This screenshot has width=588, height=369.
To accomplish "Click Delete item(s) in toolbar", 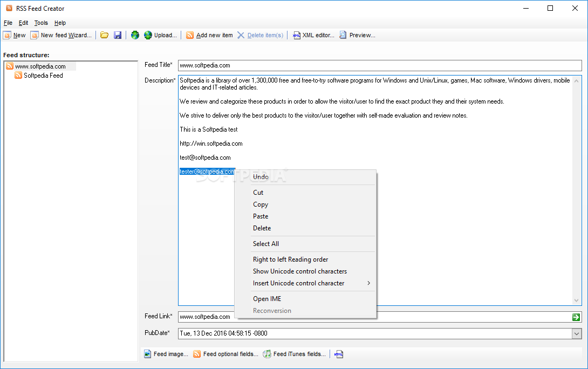I will point(261,35).
